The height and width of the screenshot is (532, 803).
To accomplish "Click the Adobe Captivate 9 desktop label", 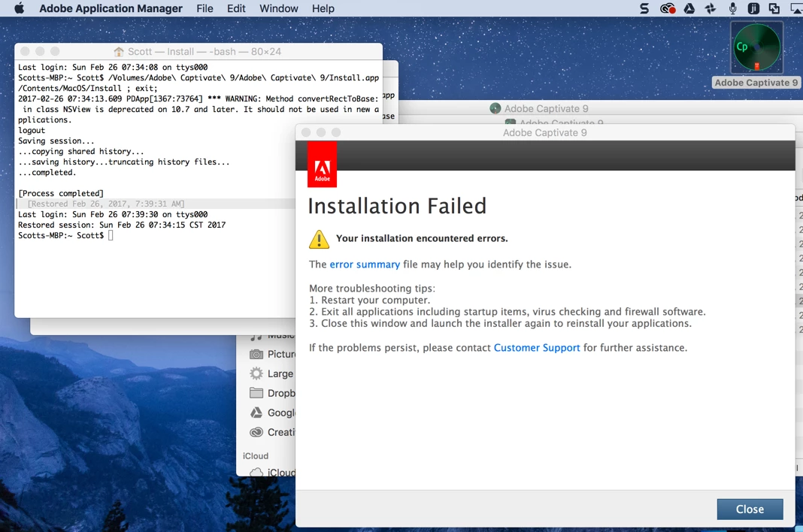I will [x=756, y=83].
